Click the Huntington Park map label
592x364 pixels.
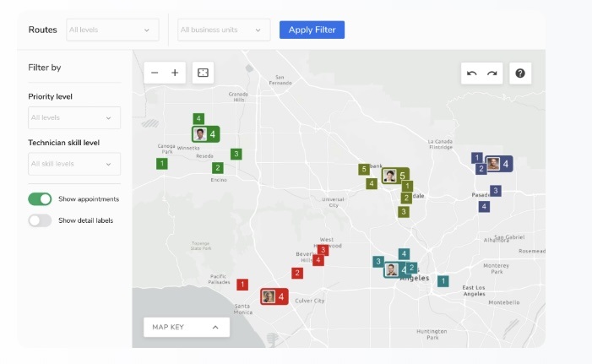(x=432, y=334)
